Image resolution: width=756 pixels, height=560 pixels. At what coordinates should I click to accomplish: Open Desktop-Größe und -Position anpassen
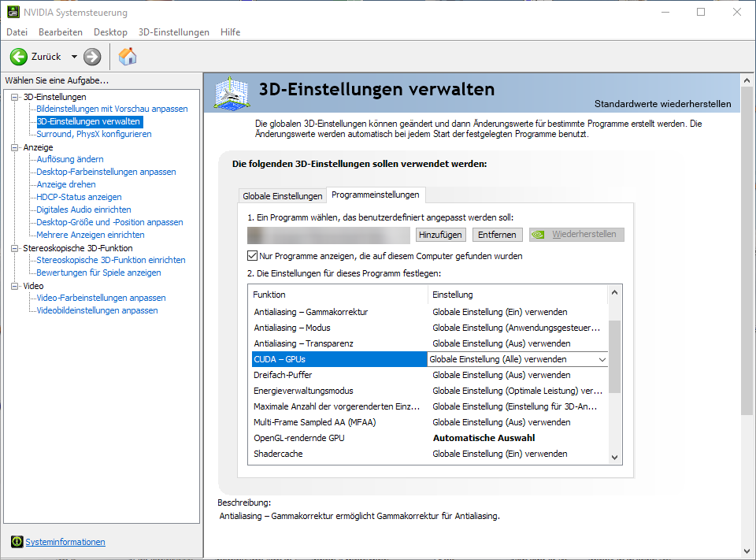pyautogui.click(x=110, y=222)
